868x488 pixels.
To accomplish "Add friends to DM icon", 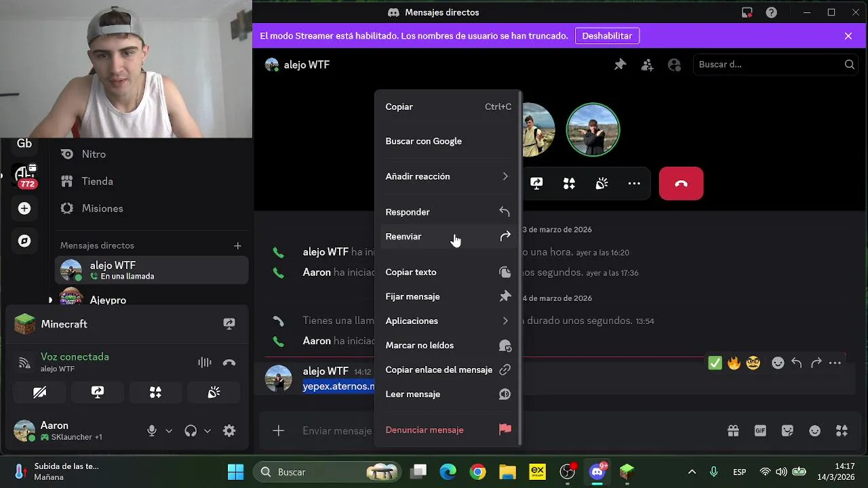I will (x=647, y=64).
